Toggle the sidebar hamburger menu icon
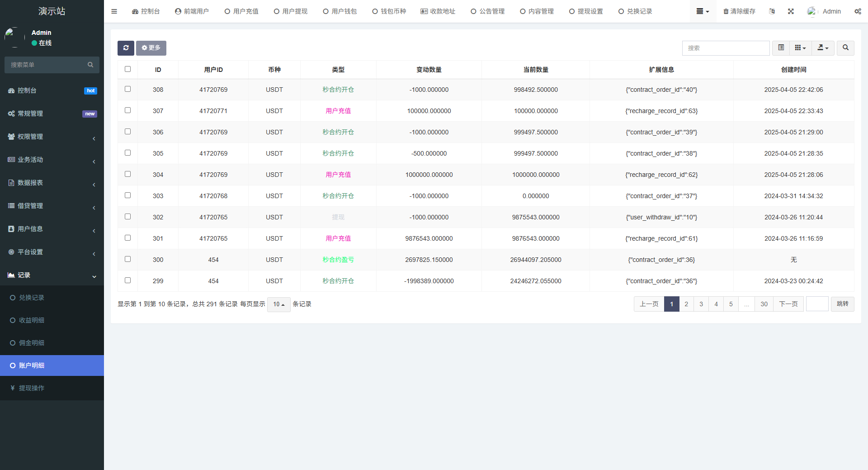The image size is (868, 470). [x=114, y=11]
